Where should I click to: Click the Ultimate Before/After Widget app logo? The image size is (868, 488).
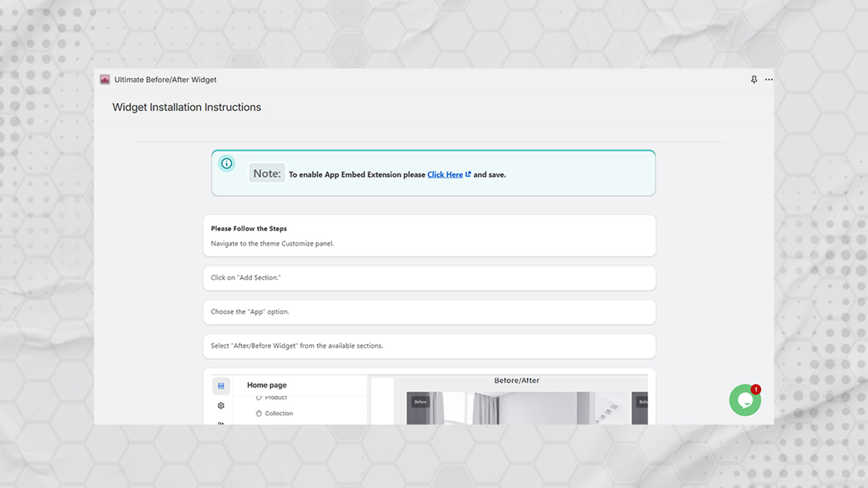(x=104, y=79)
